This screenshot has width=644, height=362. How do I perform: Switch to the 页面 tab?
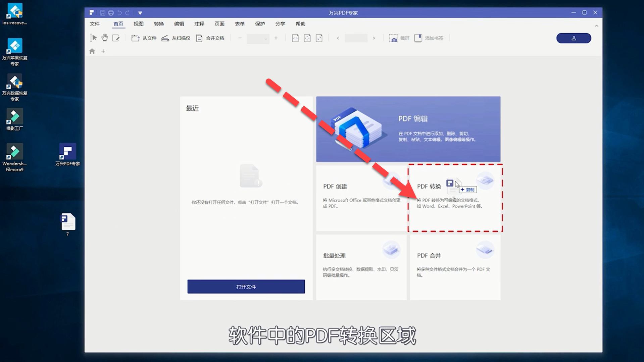tap(219, 24)
